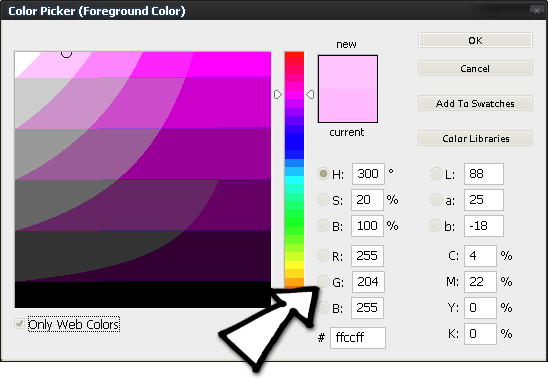This screenshot has width=548, height=380.
Task: Click the brightness field showing 100
Action: tap(367, 226)
